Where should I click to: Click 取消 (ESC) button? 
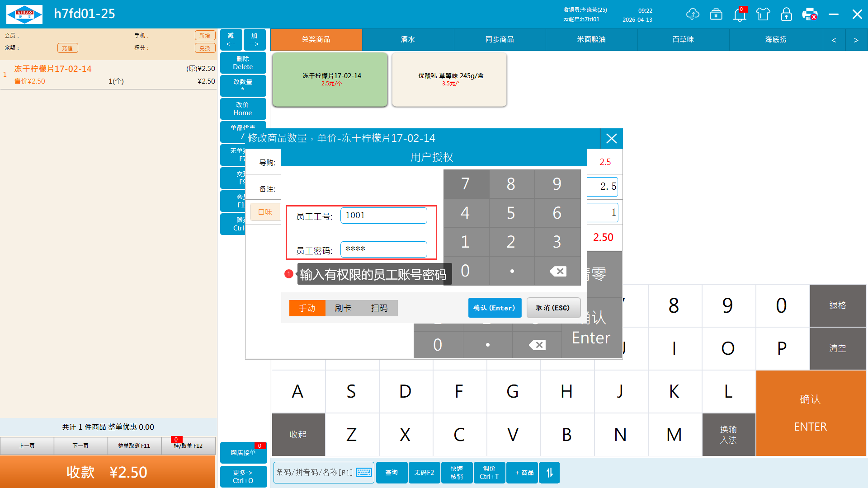click(553, 308)
